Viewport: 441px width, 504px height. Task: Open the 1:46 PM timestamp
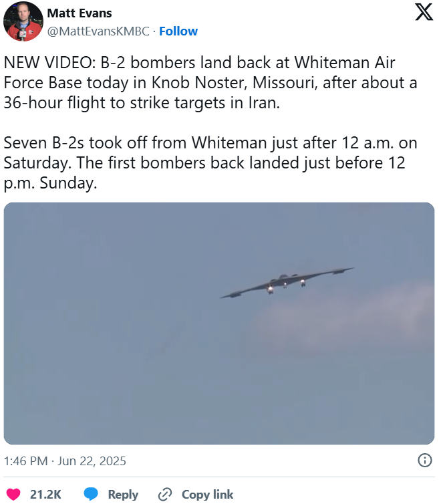pos(25,461)
